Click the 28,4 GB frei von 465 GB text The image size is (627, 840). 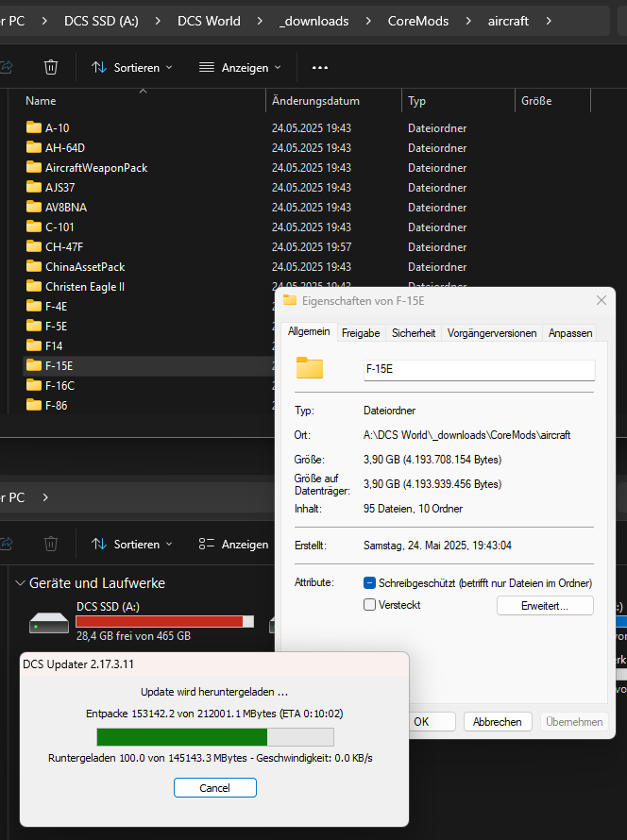click(x=133, y=636)
